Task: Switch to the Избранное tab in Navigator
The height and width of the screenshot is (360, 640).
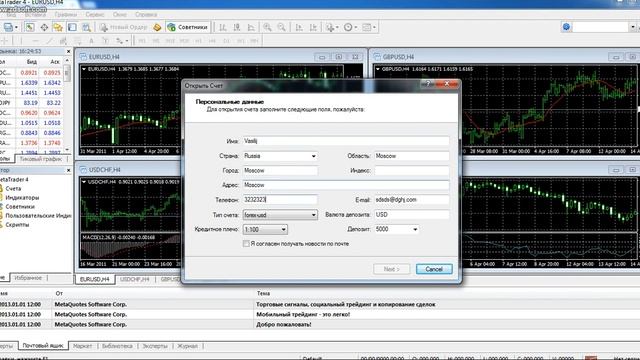Action: tap(28, 278)
